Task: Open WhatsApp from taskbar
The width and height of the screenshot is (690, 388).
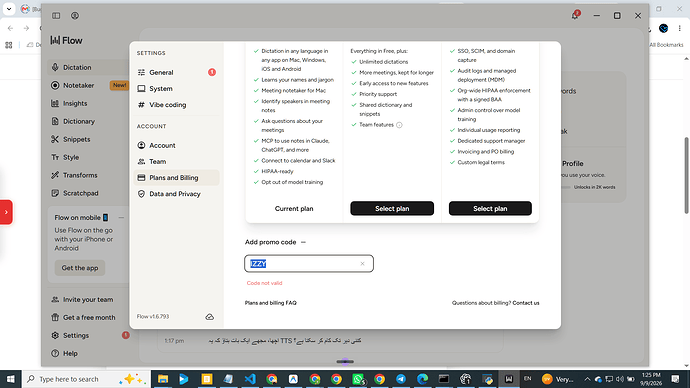Action: tap(358, 379)
